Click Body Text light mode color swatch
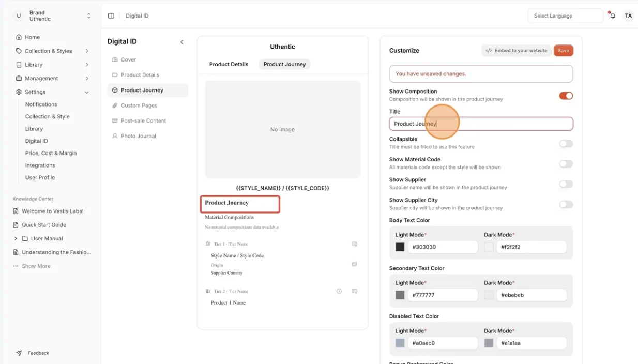The width and height of the screenshot is (638, 364). (400, 247)
